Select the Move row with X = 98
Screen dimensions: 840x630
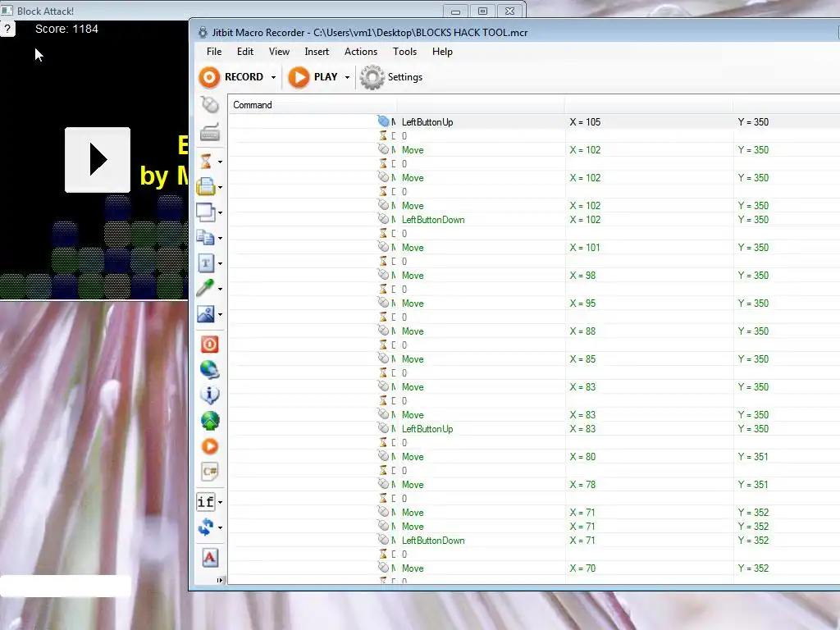[533, 276]
